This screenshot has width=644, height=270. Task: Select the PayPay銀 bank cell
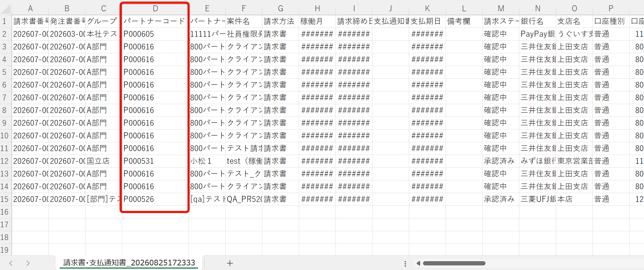tap(538, 34)
